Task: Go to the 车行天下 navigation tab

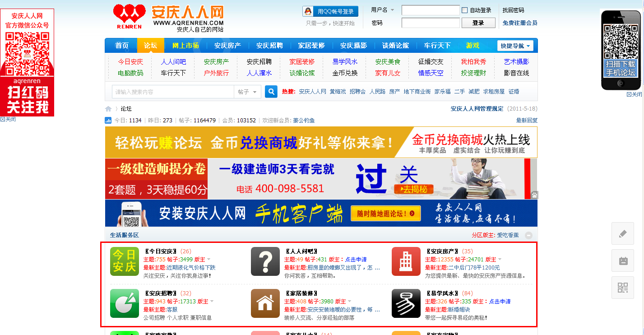Action: 437,46
